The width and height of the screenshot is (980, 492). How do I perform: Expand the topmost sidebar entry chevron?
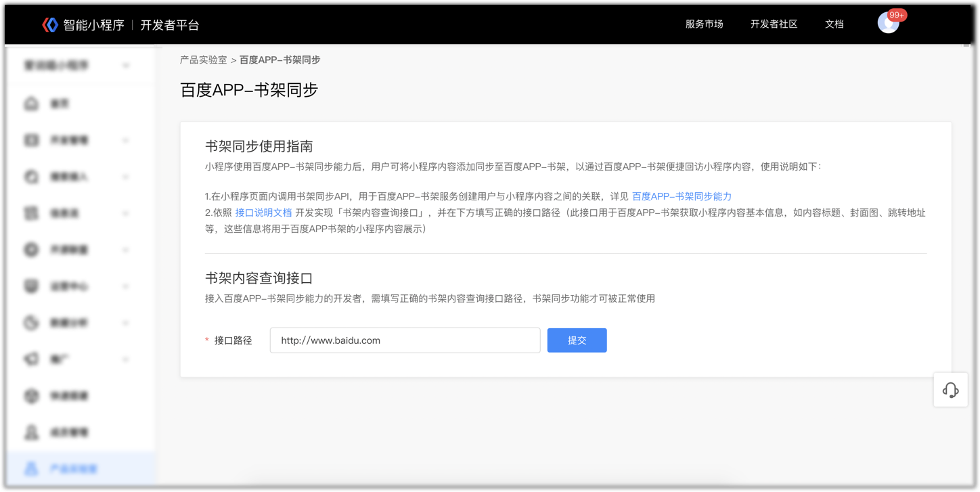[x=126, y=65]
